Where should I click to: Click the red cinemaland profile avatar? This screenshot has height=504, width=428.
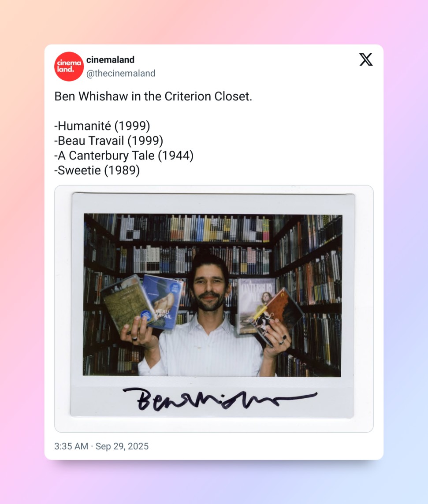(x=69, y=66)
